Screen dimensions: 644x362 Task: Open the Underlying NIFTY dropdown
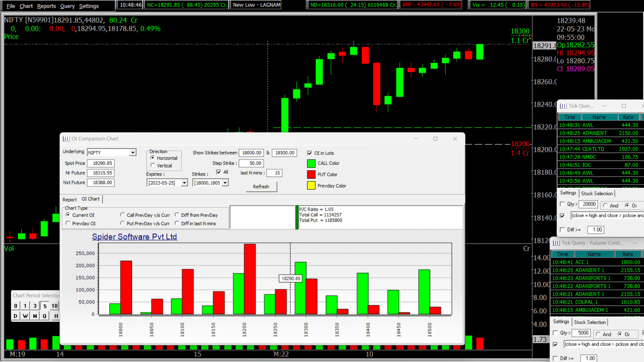(x=133, y=153)
